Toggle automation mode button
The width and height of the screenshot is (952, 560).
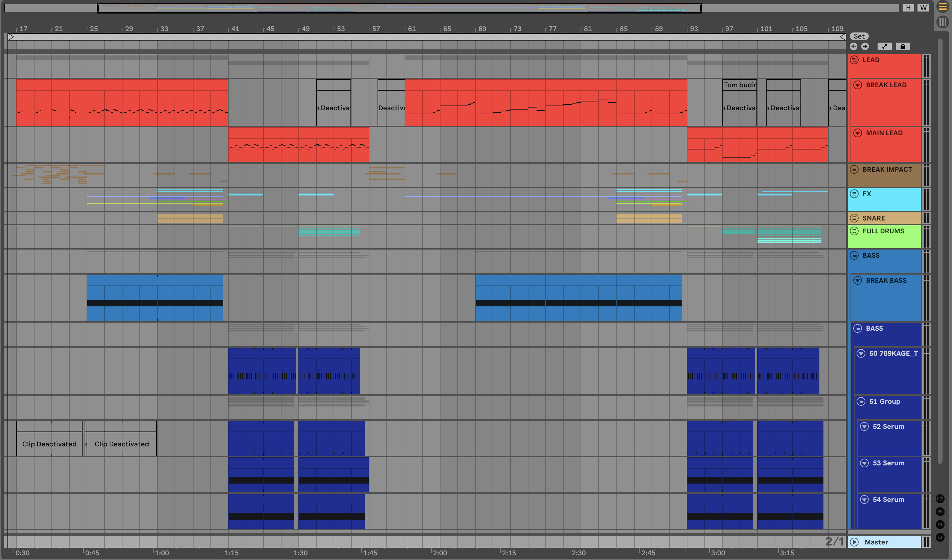pyautogui.click(x=884, y=46)
